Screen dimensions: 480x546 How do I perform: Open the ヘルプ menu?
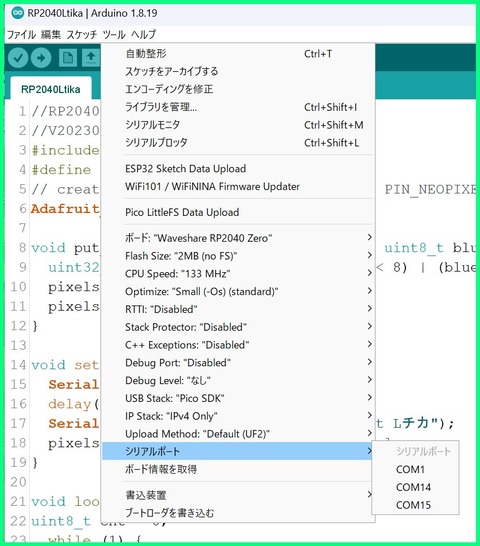pyautogui.click(x=144, y=34)
